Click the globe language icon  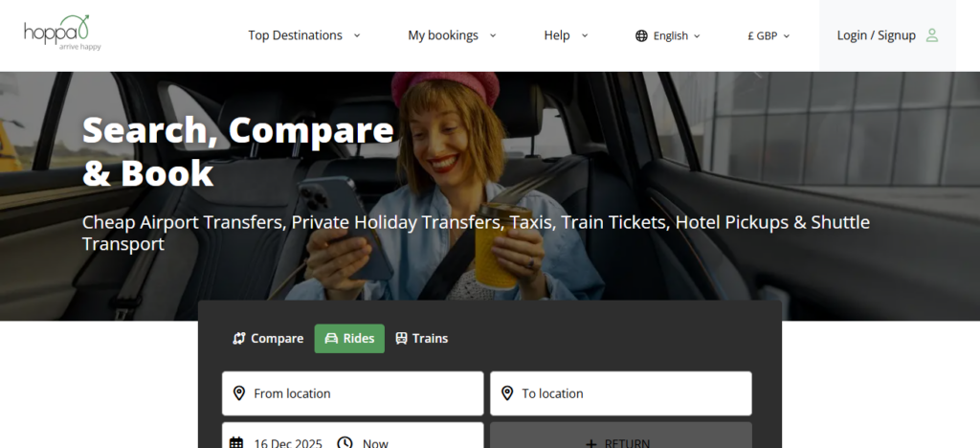point(641,35)
